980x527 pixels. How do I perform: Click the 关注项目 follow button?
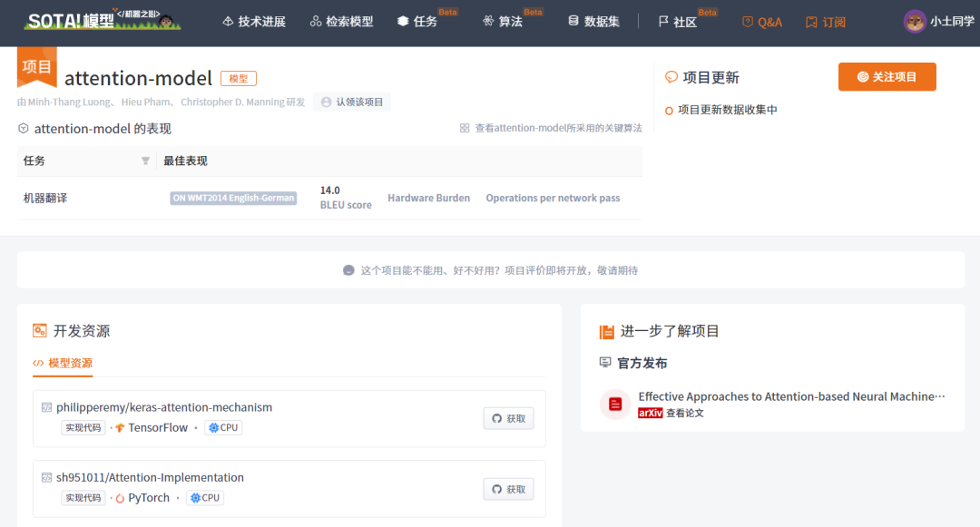click(887, 77)
